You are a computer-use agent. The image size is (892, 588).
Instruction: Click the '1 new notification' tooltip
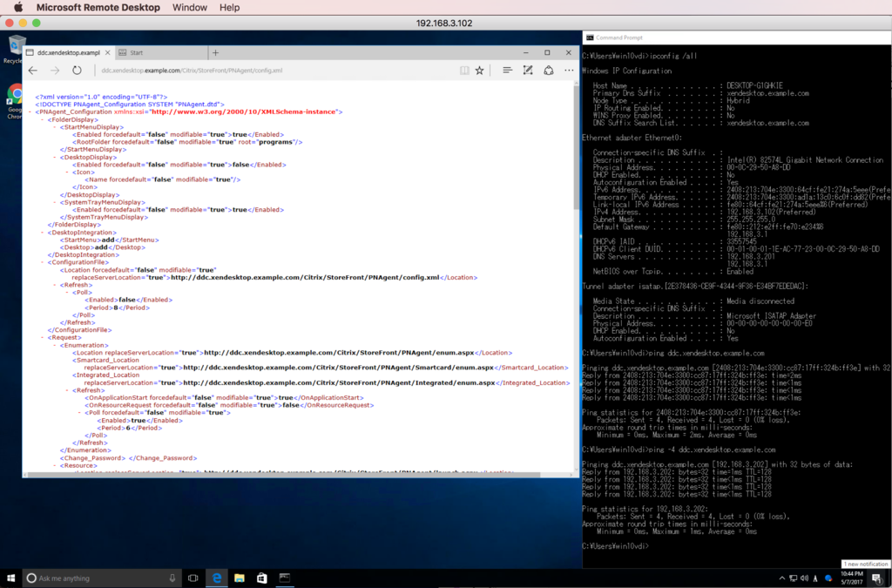click(865, 564)
